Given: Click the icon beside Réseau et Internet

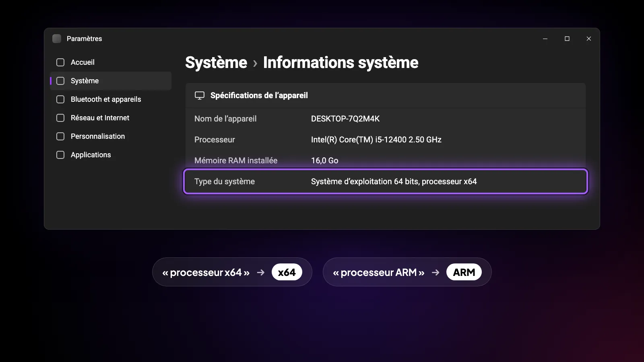Looking at the screenshot, I should (60, 118).
